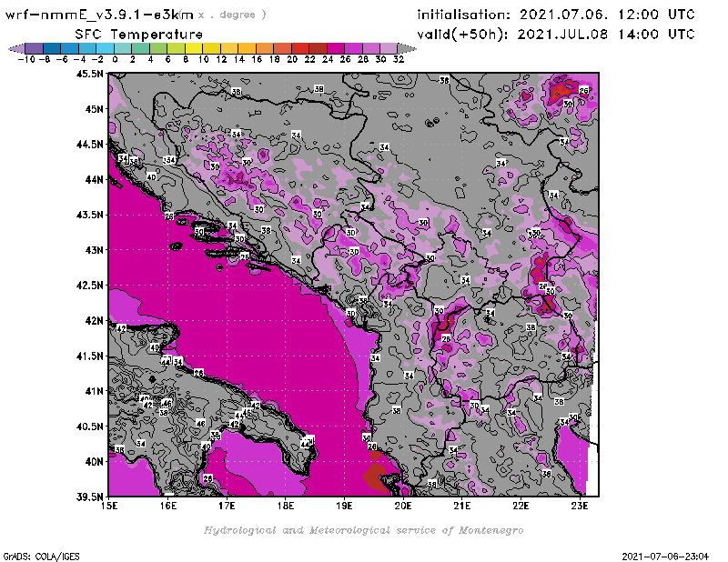
Task: Click the '17E' longitude axis label
Action: pos(227,506)
